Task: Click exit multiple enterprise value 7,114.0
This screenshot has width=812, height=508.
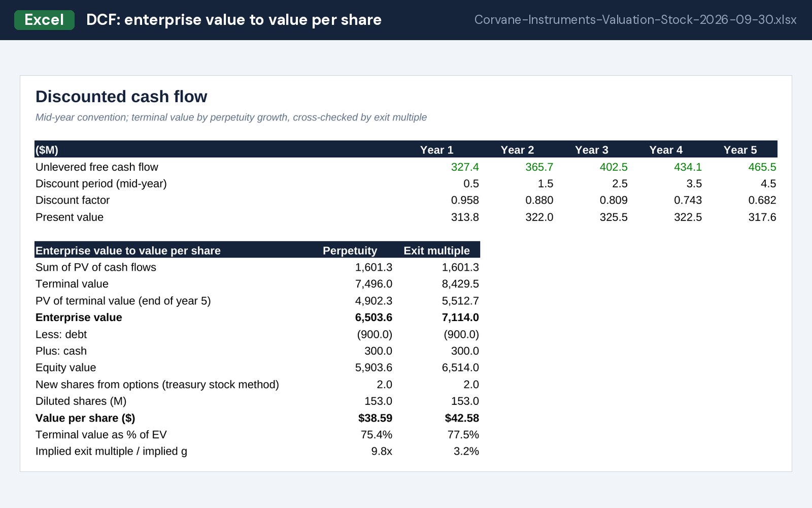Action: (x=460, y=317)
